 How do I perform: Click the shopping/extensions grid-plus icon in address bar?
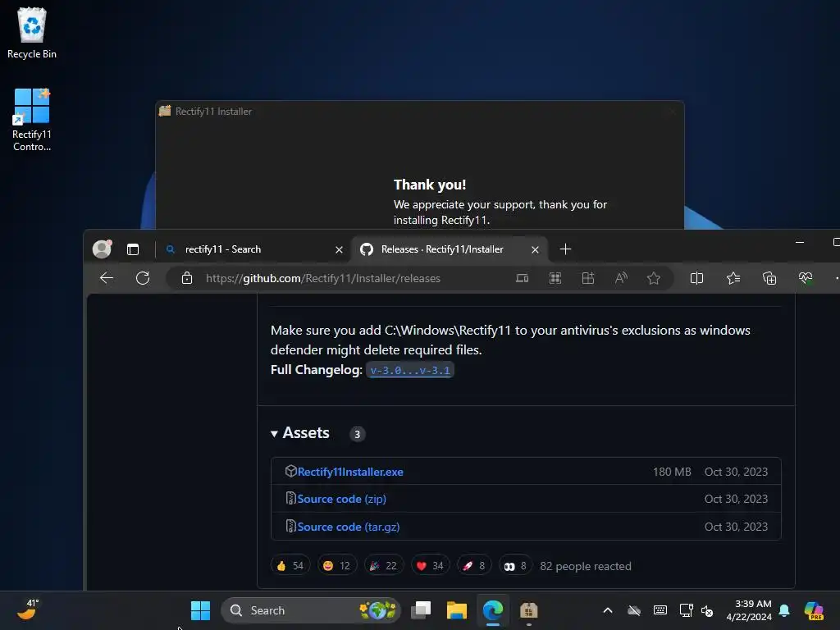587,278
